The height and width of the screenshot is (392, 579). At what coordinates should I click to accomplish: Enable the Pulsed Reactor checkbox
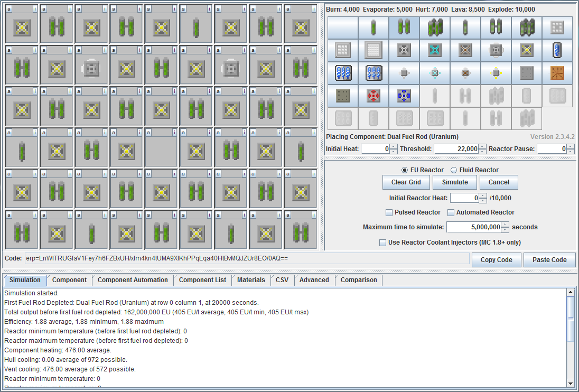[x=389, y=212]
